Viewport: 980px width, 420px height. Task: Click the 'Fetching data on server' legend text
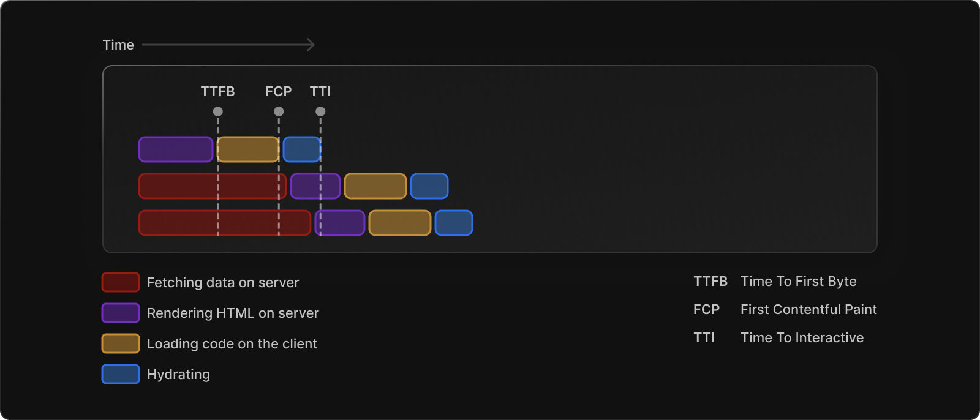pyautogui.click(x=223, y=282)
